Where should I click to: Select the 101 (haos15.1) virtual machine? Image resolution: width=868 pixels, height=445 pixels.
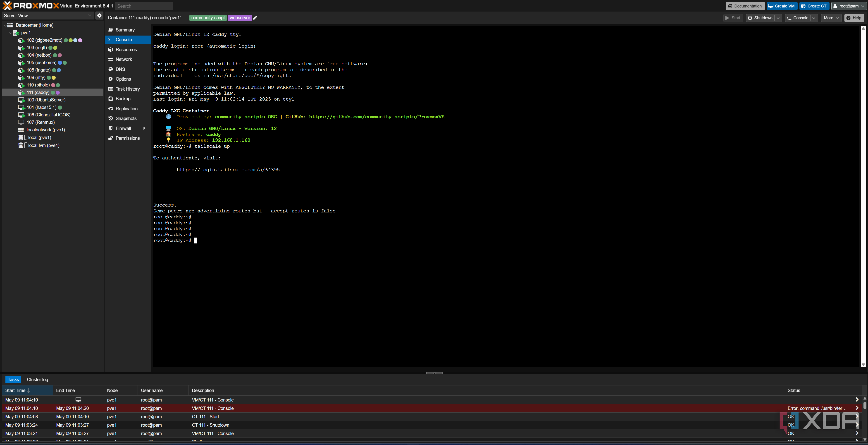pyautogui.click(x=41, y=108)
